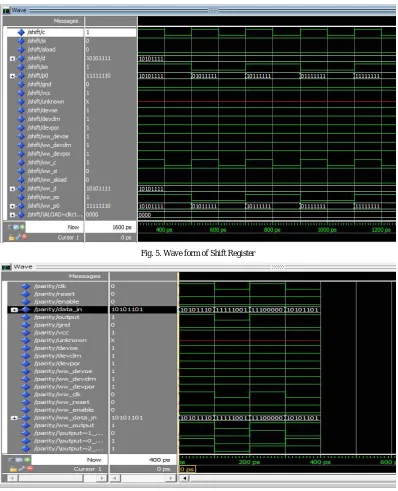Click left scroll arrow under lower signal names
The height and width of the screenshot is (491, 398).
click(x=12, y=478)
